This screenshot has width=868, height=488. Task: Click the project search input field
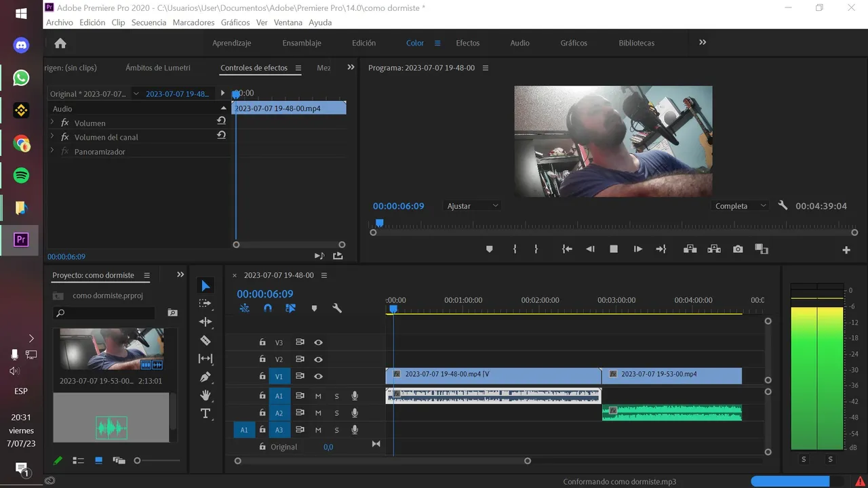(104, 313)
